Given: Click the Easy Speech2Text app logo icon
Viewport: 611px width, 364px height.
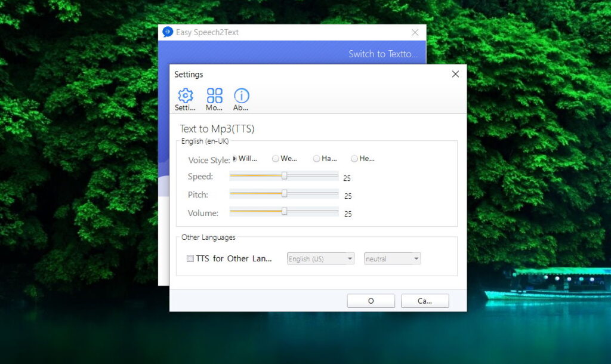Looking at the screenshot, I should (168, 32).
